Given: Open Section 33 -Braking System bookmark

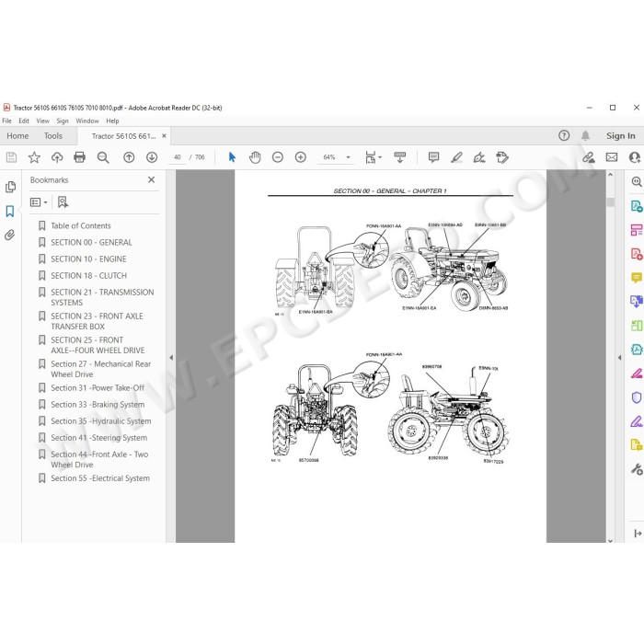Looking at the screenshot, I should pos(98,405).
